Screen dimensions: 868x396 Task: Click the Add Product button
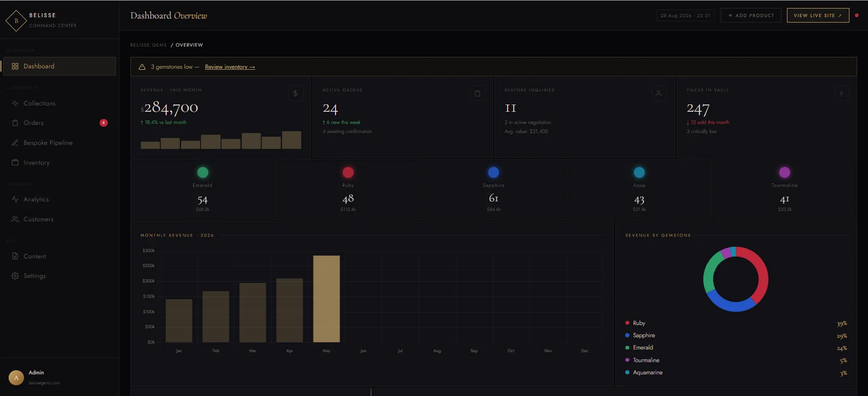pos(751,15)
